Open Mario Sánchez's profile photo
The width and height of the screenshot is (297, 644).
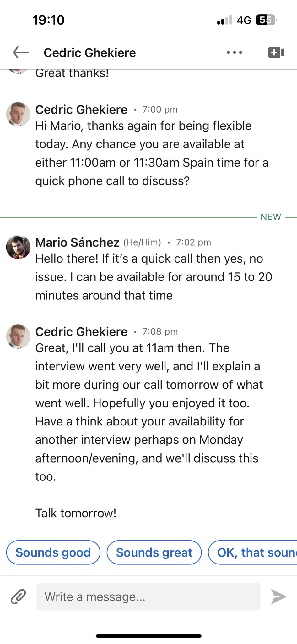[18, 247]
